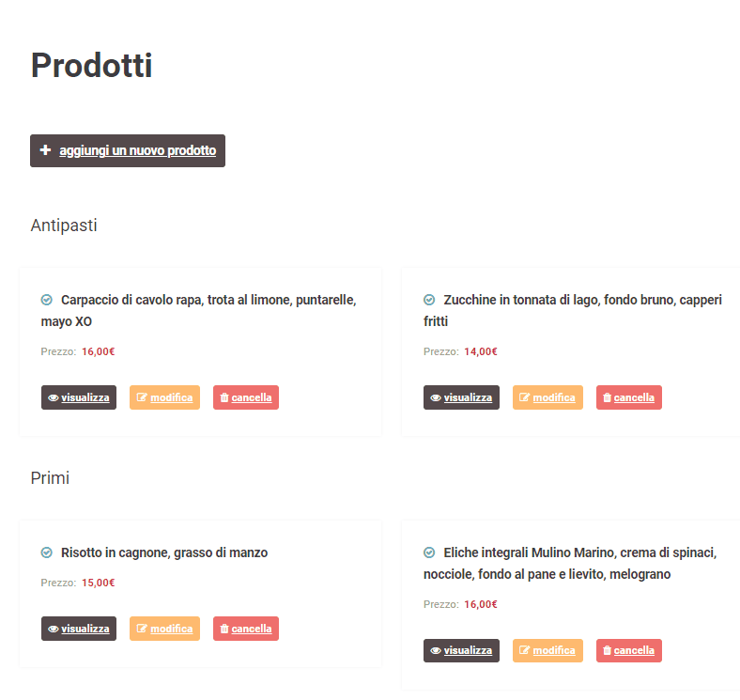
Task: Click the check icon beside Zucchine in tonnata
Action: pyautogui.click(x=429, y=300)
